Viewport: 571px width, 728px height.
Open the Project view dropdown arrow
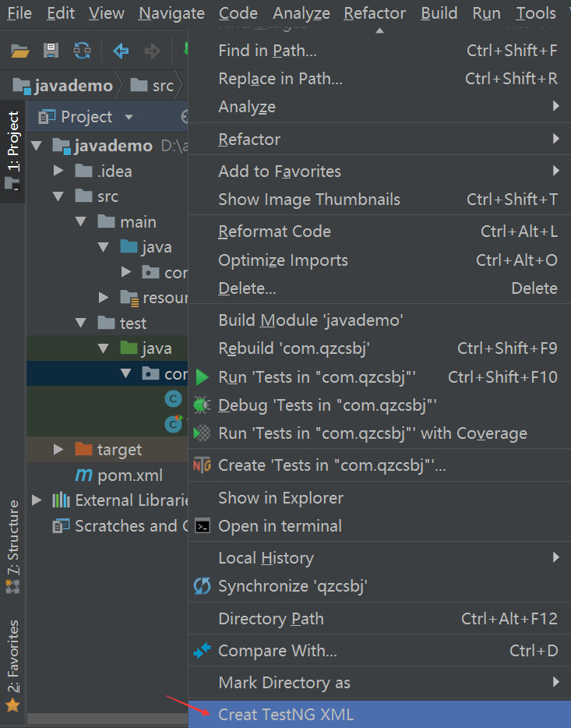coord(129,117)
